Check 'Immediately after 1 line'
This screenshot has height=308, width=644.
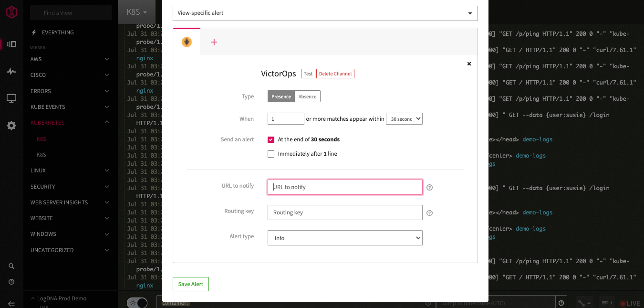(x=271, y=154)
